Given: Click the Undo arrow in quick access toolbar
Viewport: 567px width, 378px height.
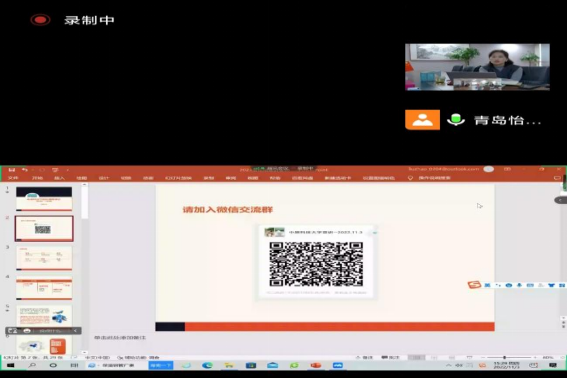Looking at the screenshot, I should (25, 170).
